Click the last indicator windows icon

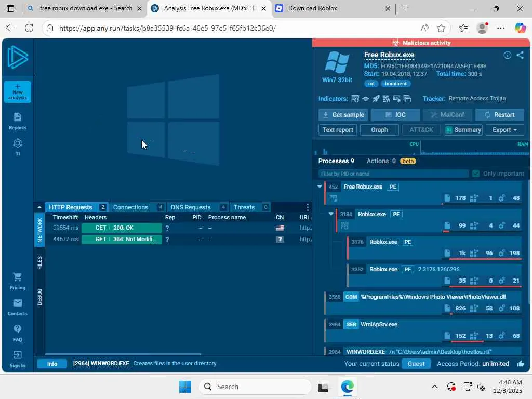[x=407, y=99]
